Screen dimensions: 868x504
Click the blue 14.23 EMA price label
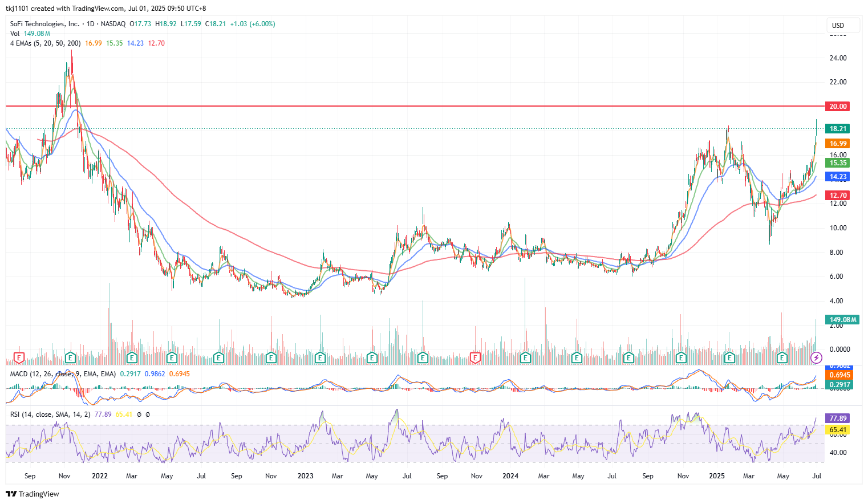pyautogui.click(x=838, y=177)
